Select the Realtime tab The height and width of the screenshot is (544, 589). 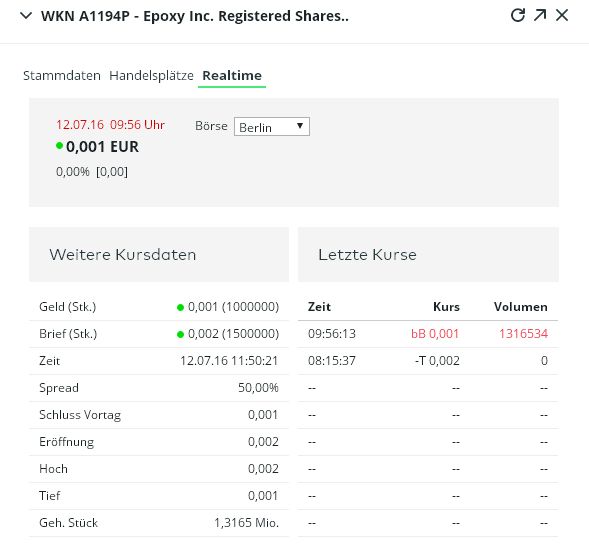[x=232, y=76]
